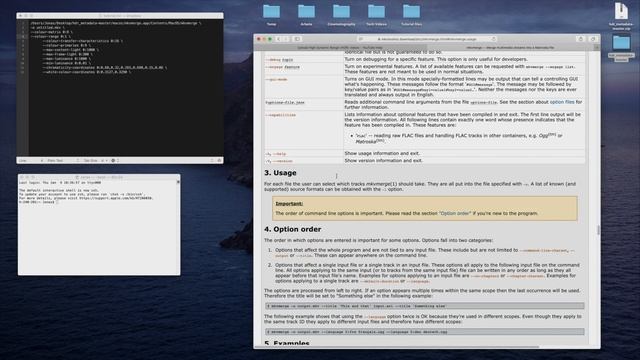This screenshot has width=640, height=360.
Task: Select the Cinematography desktop folder
Action: pos(341,15)
